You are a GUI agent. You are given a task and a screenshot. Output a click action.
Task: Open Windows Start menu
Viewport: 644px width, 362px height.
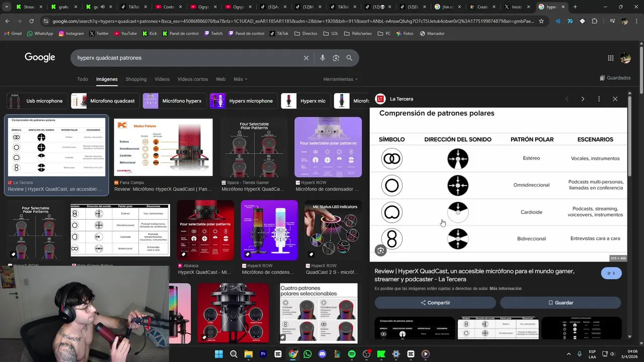point(219,354)
